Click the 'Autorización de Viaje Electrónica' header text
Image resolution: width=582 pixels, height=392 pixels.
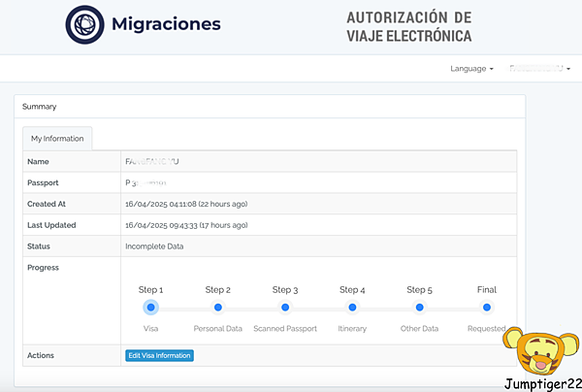[x=409, y=27]
